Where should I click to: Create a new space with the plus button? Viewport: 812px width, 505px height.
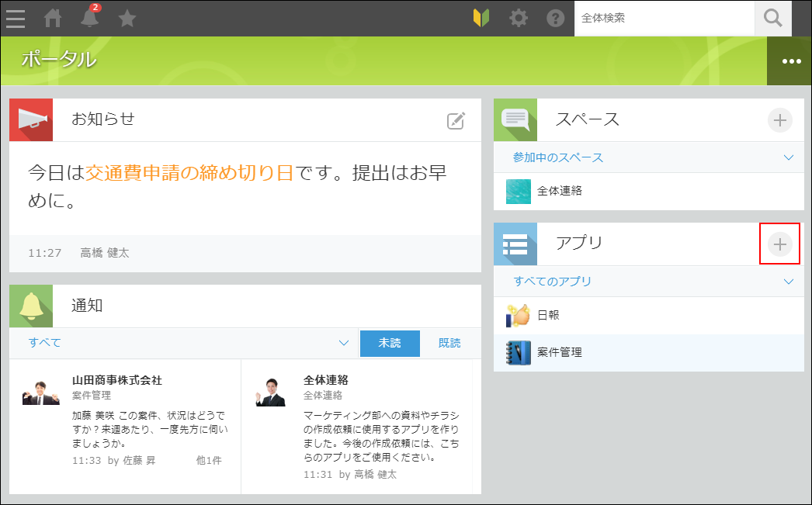click(x=779, y=119)
